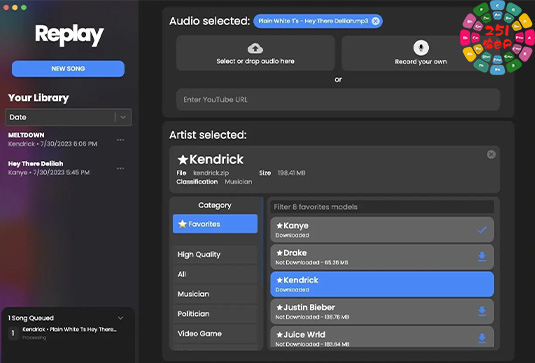Clear the selected Kendrick artist with the X
This screenshot has height=363, width=535.
point(491,155)
